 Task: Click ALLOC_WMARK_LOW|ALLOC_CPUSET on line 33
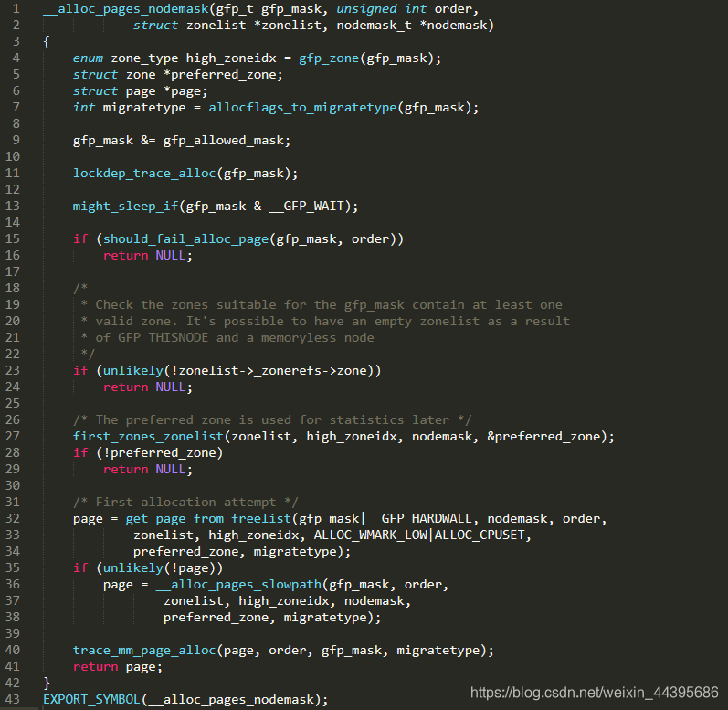tap(419, 535)
